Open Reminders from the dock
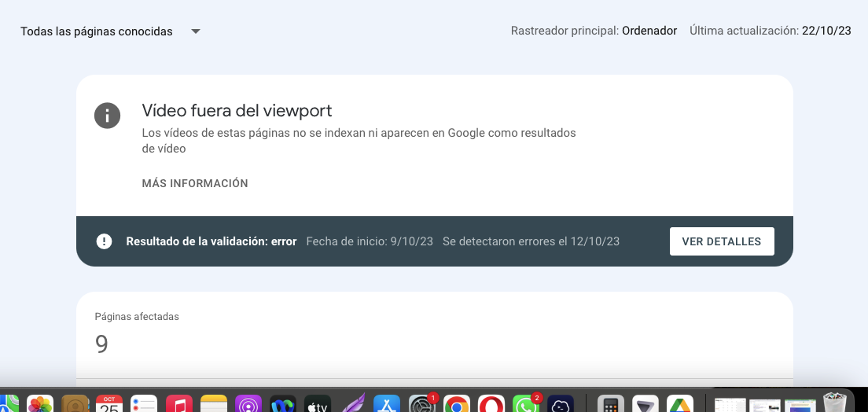 click(x=144, y=403)
